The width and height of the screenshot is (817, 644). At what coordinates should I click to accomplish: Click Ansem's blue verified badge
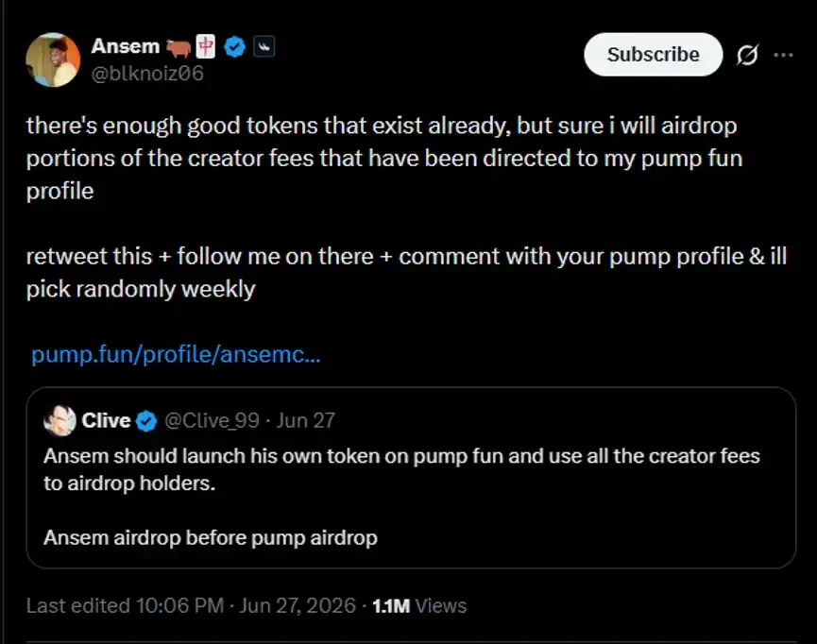(234, 47)
